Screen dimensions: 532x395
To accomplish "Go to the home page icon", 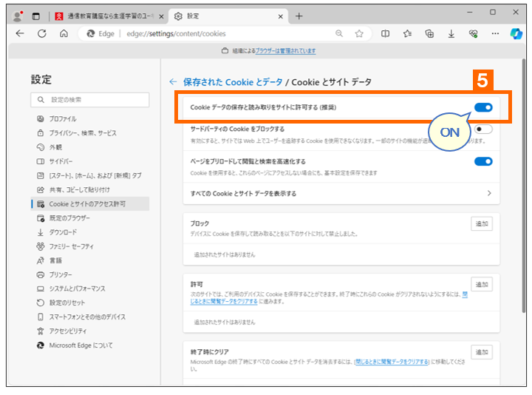I will pos(64,33).
